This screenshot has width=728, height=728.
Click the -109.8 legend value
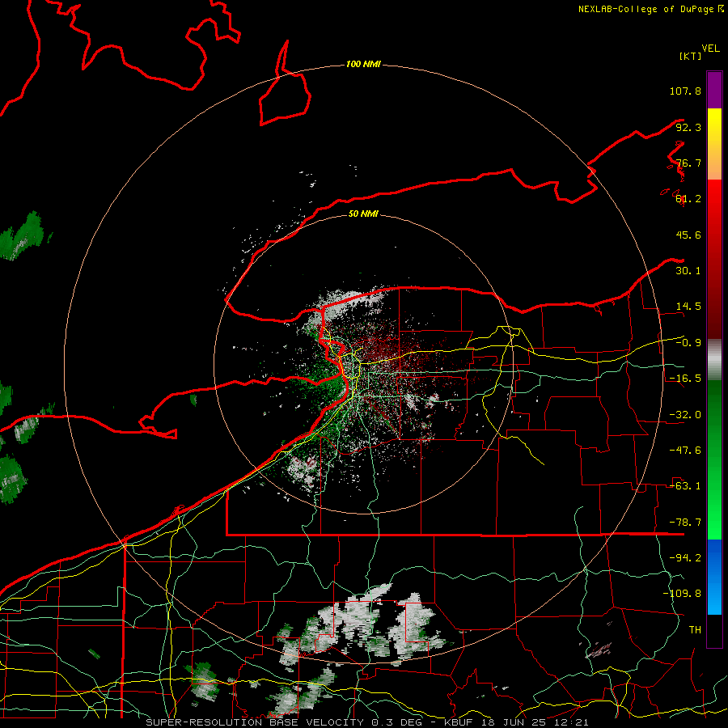[x=682, y=594]
